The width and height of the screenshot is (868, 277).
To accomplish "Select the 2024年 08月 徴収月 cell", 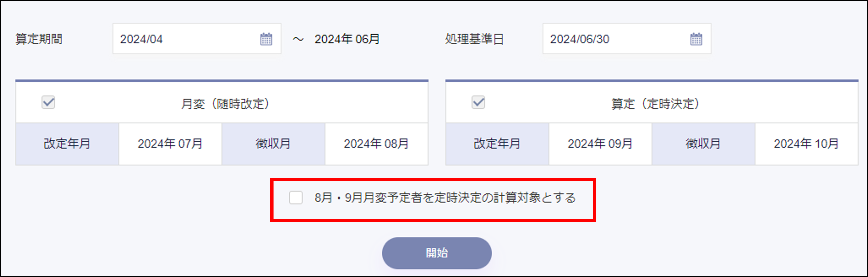I will 376,144.
